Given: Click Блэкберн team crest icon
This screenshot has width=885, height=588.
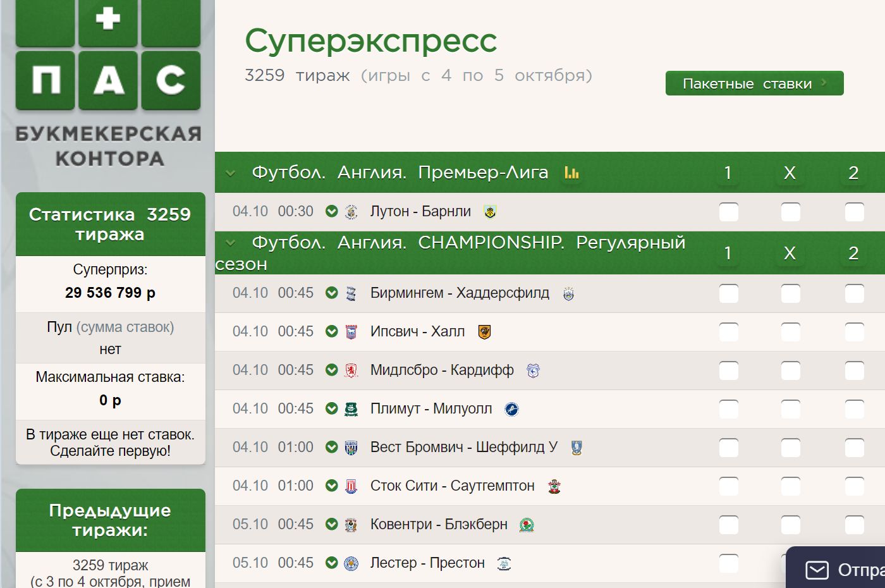Looking at the screenshot, I should 527,525.
